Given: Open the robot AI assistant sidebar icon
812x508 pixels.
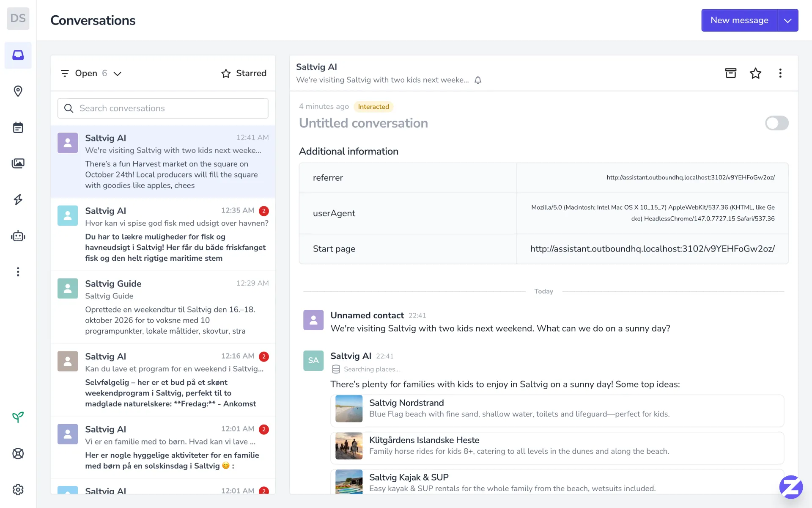Looking at the screenshot, I should pyautogui.click(x=18, y=236).
